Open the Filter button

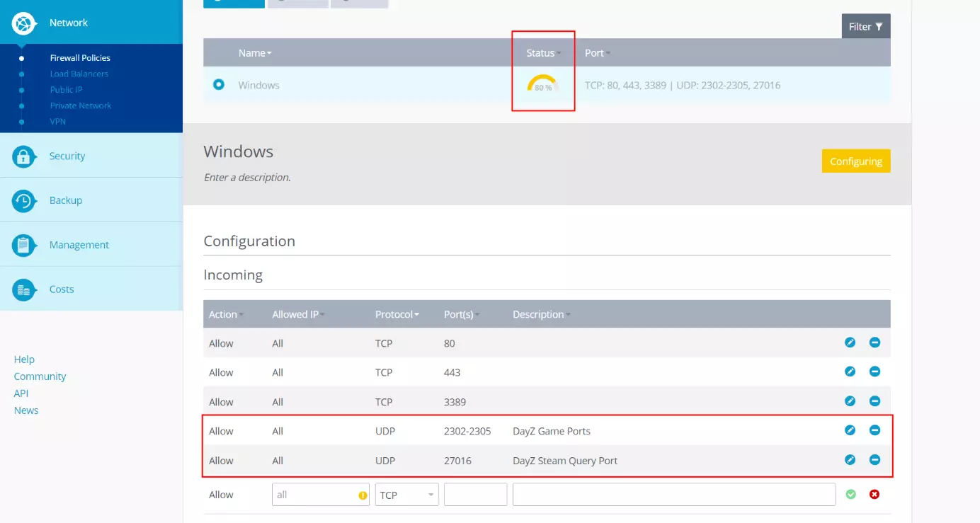tap(866, 26)
